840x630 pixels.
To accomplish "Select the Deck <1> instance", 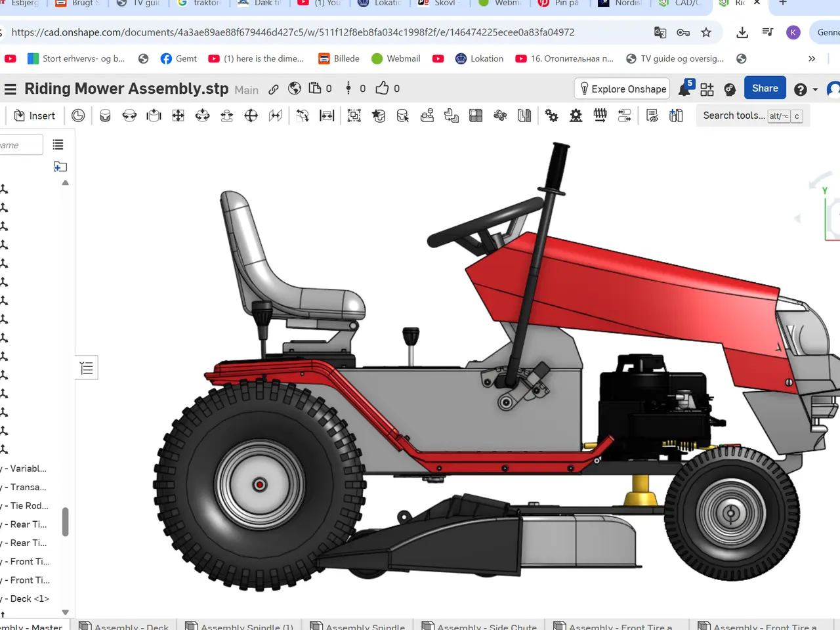I will click(26, 598).
